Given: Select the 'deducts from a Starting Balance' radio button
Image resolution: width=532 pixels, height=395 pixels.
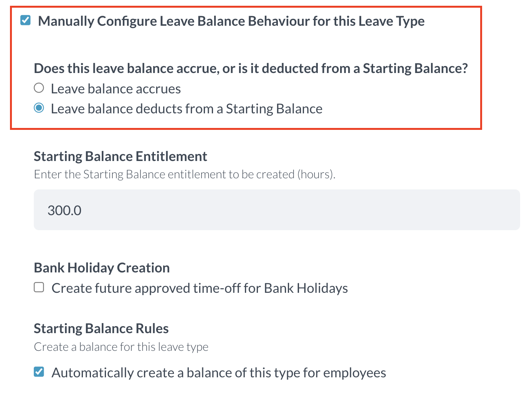Looking at the screenshot, I should (39, 108).
